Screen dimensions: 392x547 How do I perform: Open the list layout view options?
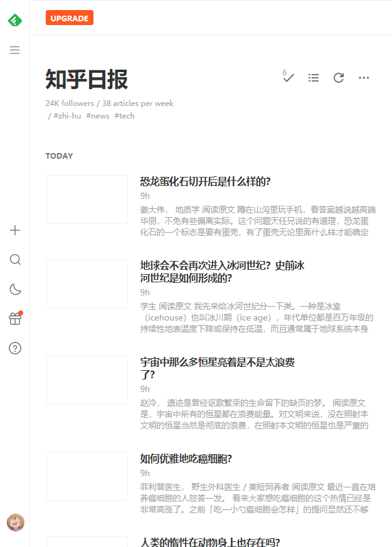click(314, 78)
